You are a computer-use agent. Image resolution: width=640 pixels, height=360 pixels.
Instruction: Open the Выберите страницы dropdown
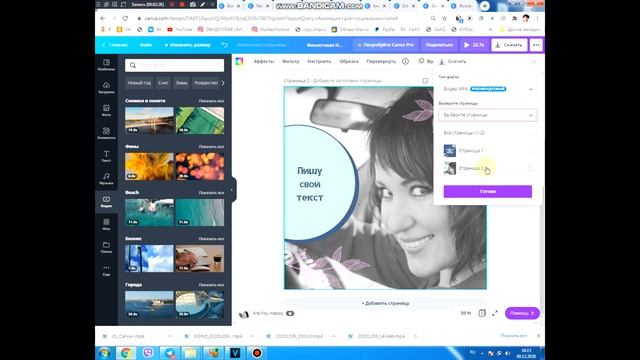pos(488,115)
